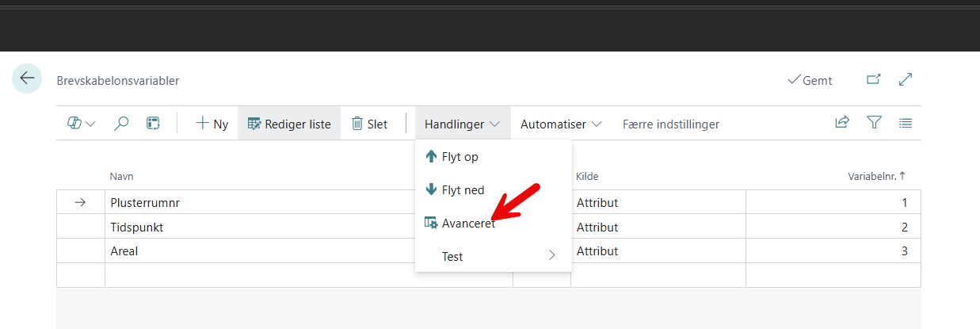Collapse the Handlinger dropdown menu

pyautogui.click(x=462, y=124)
